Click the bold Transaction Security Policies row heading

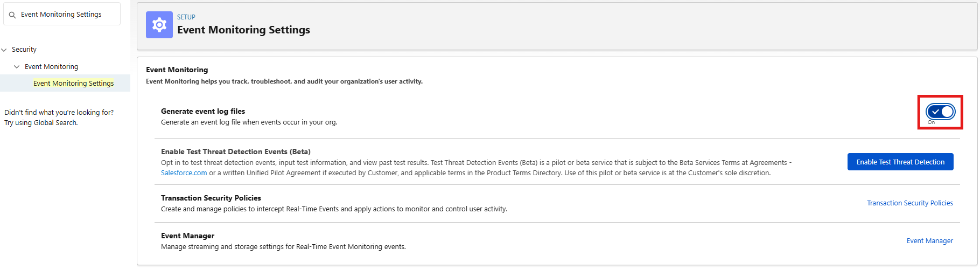point(211,198)
